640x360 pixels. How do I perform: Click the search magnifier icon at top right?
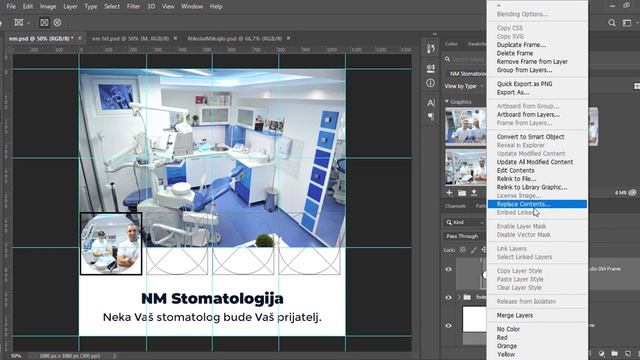612,23
